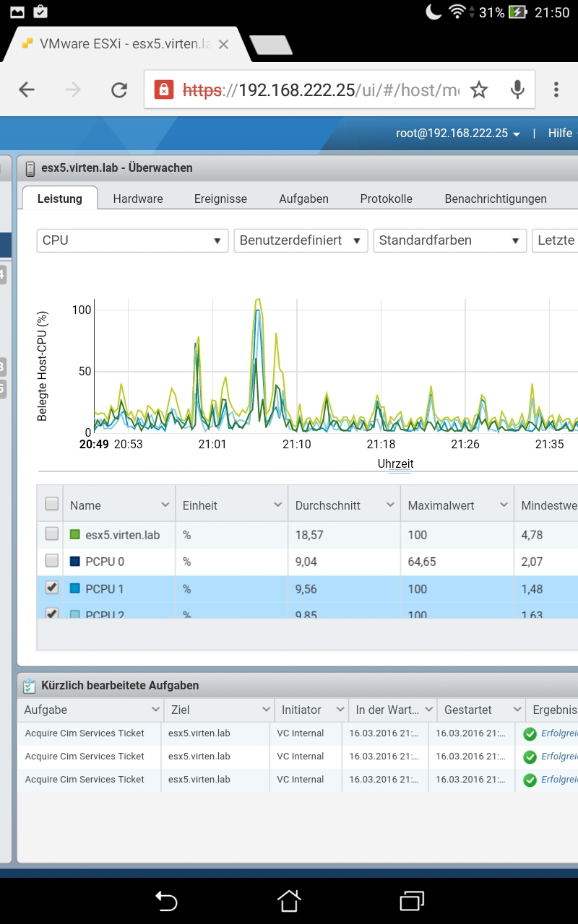Check the PCPU 0 row checkbox
578x924 pixels.
51,560
